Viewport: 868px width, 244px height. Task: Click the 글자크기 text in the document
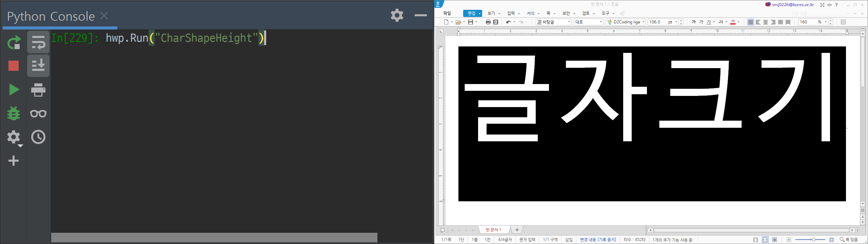pyautogui.click(x=648, y=97)
